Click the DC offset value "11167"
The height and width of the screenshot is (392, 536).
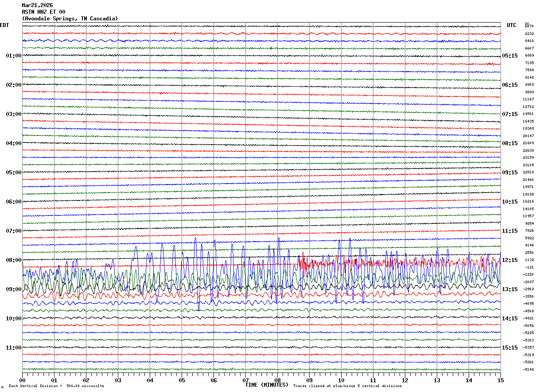[528, 100]
